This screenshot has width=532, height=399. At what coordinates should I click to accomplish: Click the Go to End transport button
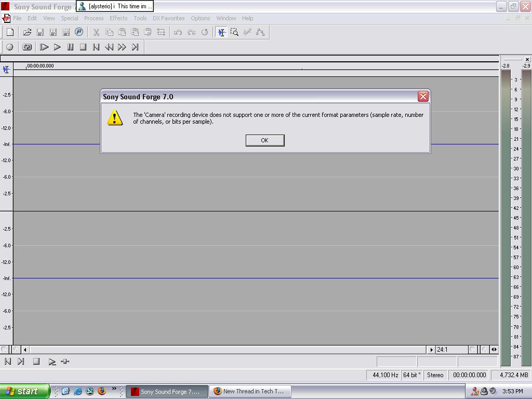pyautogui.click(x=135, y=47)
